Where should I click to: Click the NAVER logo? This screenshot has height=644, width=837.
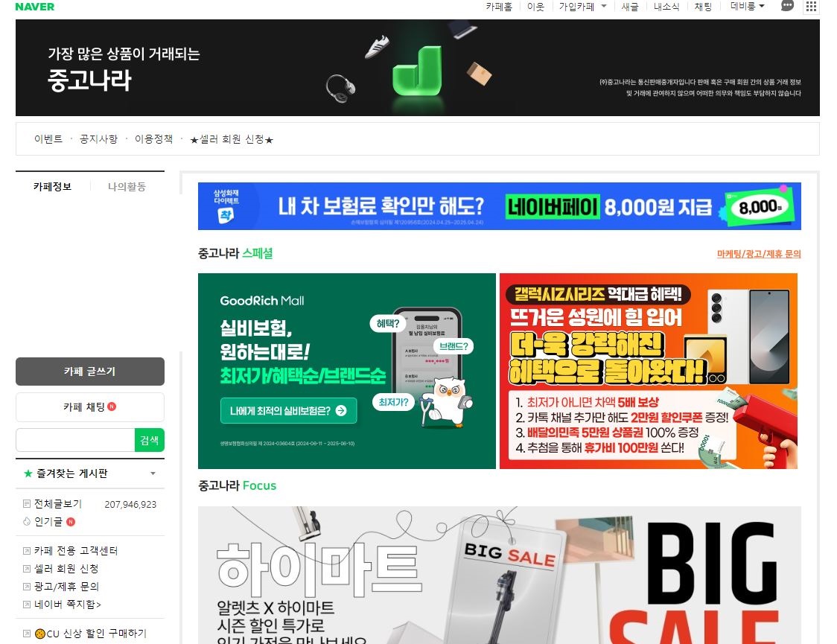(35, 7)
